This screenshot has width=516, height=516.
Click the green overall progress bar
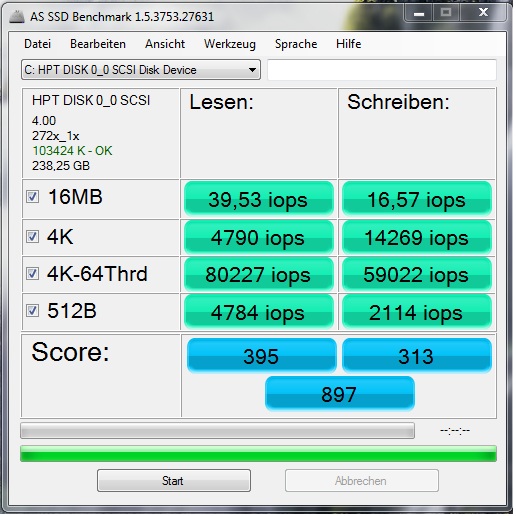tap(258, 454)
